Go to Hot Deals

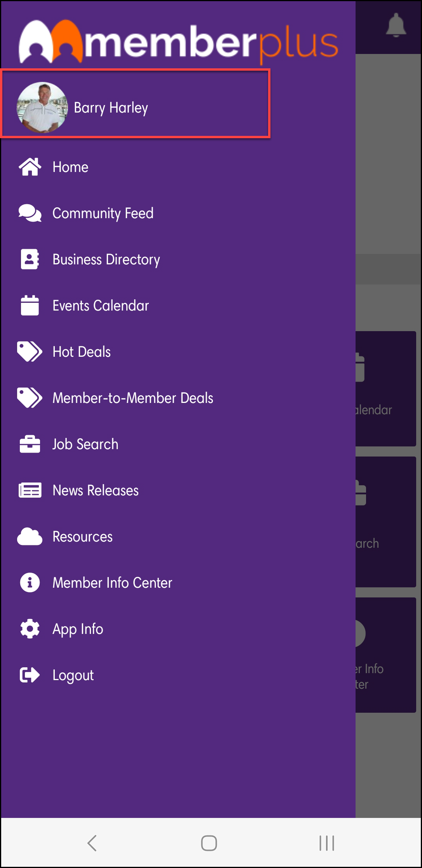pyautogui.click(x=82, y=352)
